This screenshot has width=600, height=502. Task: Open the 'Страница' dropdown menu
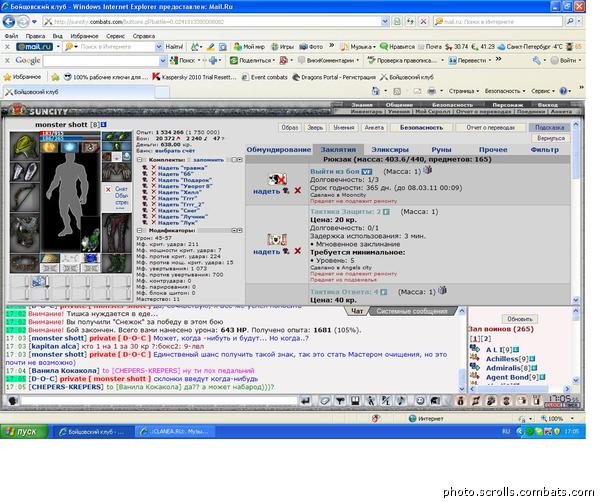point(463,91)
